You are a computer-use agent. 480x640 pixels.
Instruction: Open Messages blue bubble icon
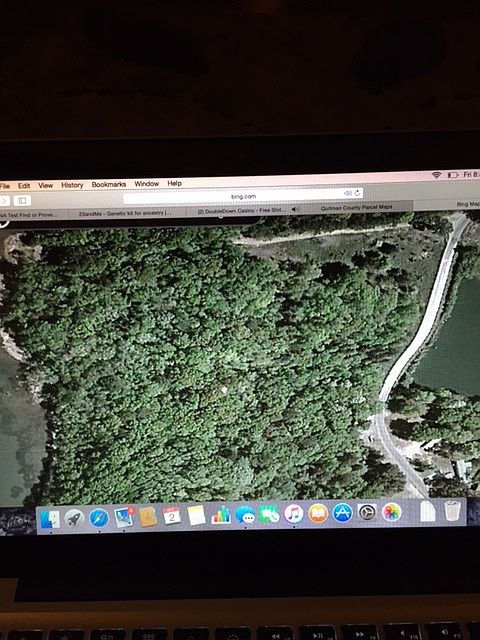(245, 515)
